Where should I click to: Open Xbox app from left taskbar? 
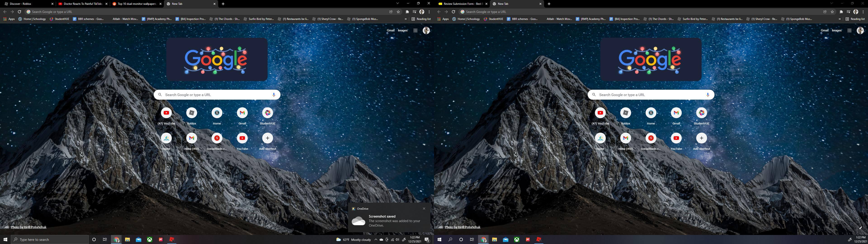149,240
